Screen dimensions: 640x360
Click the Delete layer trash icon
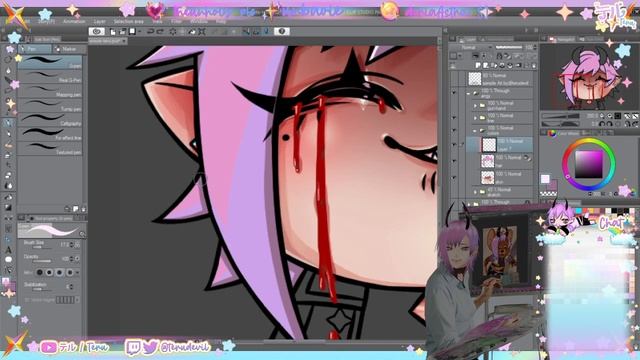[533, 65]
